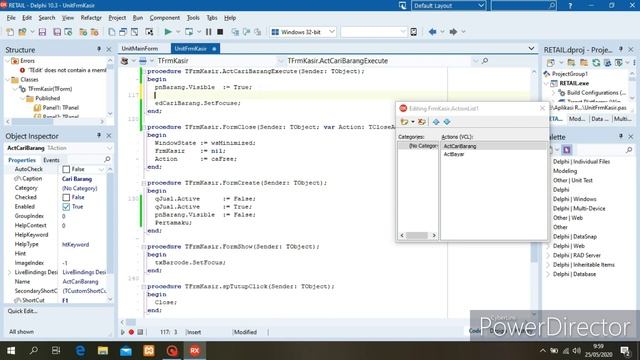This screenshot has width=640, height=360.
Task: Click the Caption value Cari Barang
Action: point(77,179)
